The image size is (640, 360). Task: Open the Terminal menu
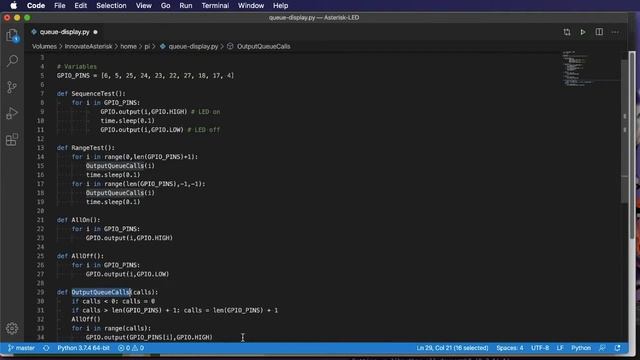click(215, 6)
